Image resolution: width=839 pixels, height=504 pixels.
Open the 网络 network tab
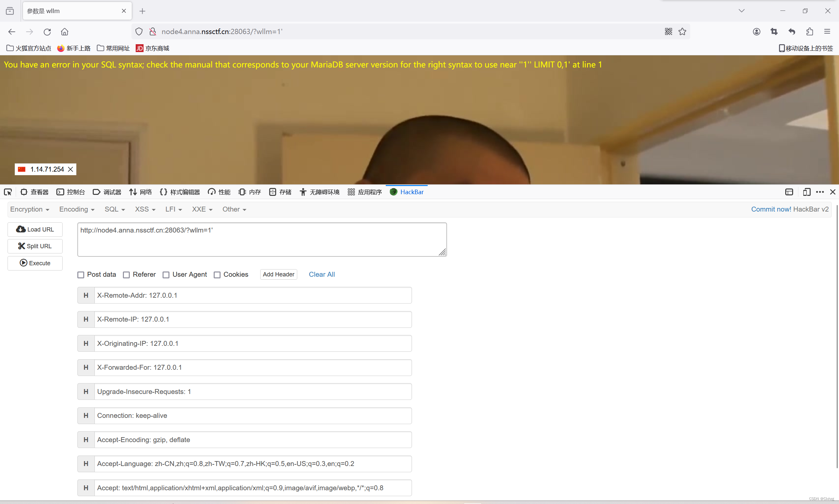(140, 192)
